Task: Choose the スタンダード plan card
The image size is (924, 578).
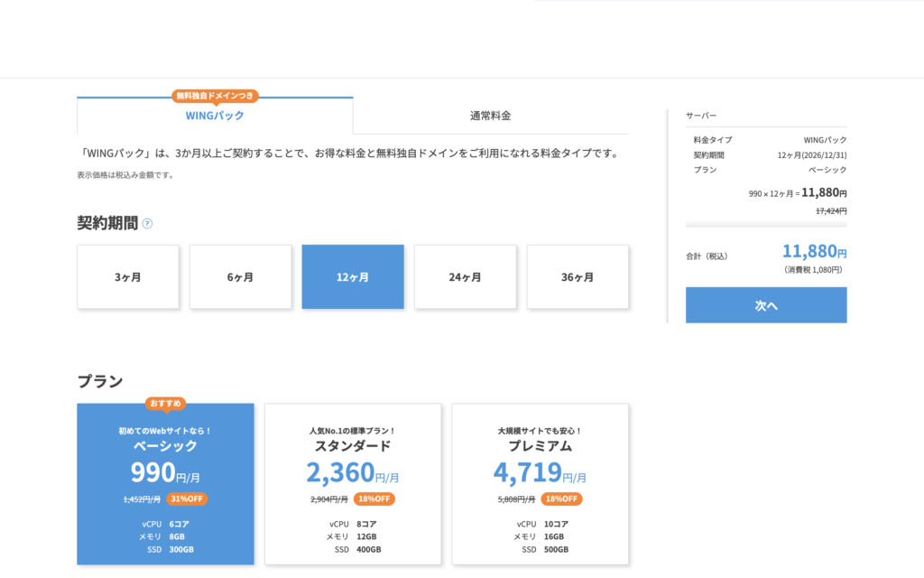Action: (x=353, y=484)
